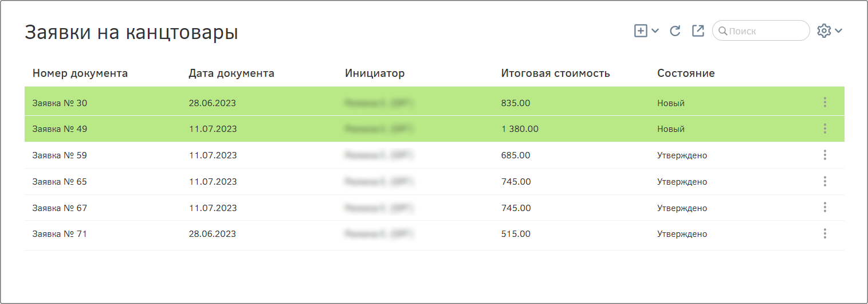Refresh the requests list
868x304 pixels.
[x=675, y=31]
